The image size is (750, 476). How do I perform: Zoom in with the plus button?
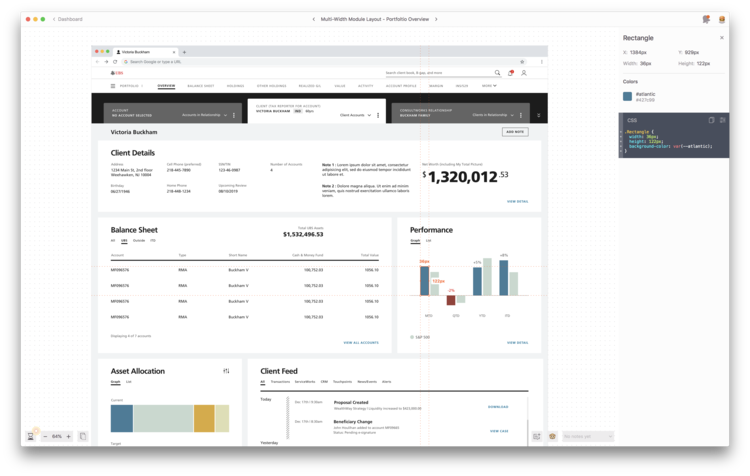pyautogui.click(x=68, y=436)
